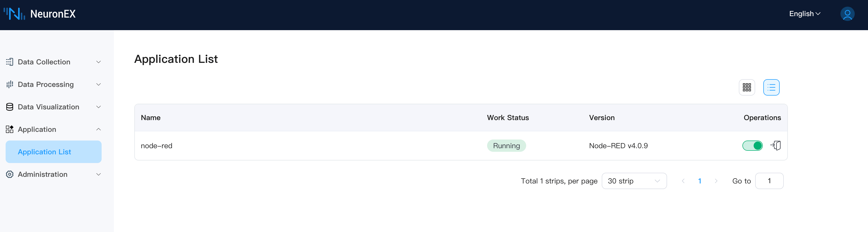Expand the Data Processing sidebar section
Viewport: 868px width, 232px height.
pos(98,84)
